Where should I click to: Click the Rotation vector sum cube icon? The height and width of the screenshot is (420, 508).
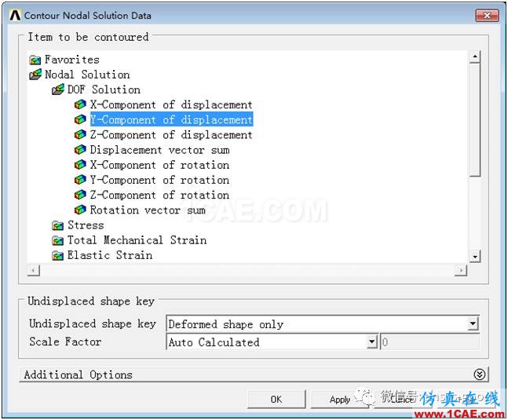pos(80,210)
